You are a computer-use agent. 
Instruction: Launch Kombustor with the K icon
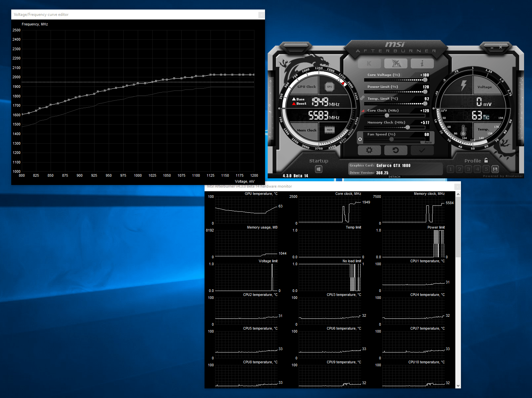[x=369, y=63]
